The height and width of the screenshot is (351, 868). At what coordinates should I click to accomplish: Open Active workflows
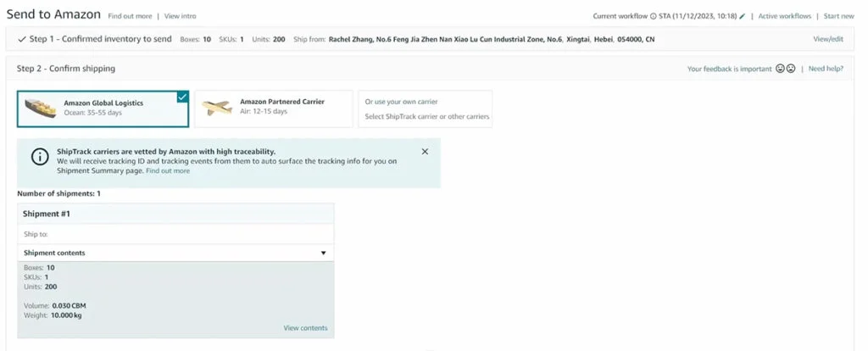point(785,16)
